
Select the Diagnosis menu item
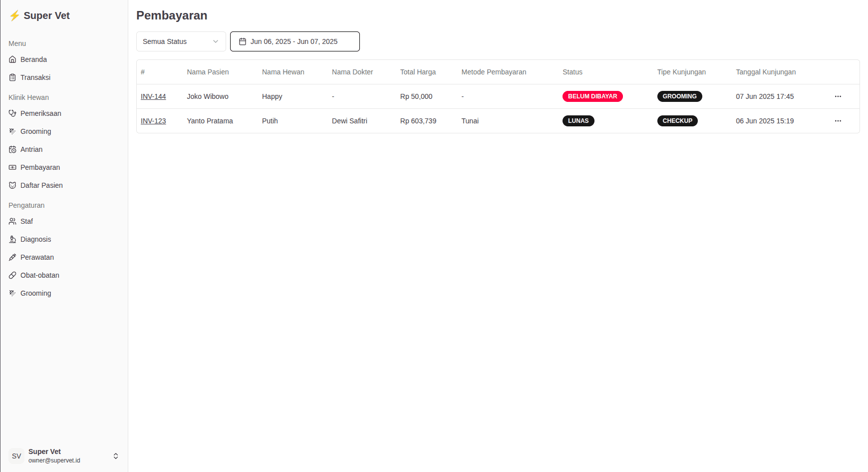tap(35, 239)
